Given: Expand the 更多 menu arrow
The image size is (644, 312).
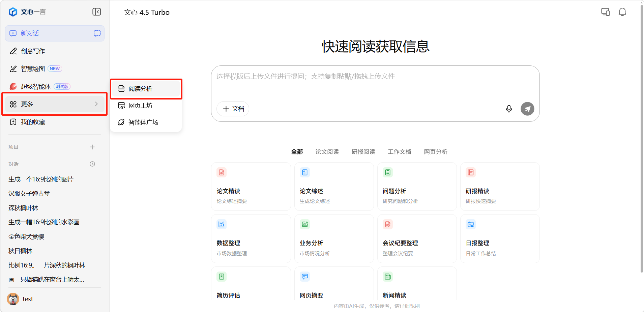Looking at the screenshot, I should pyautogui.click(x=96, y=104).
